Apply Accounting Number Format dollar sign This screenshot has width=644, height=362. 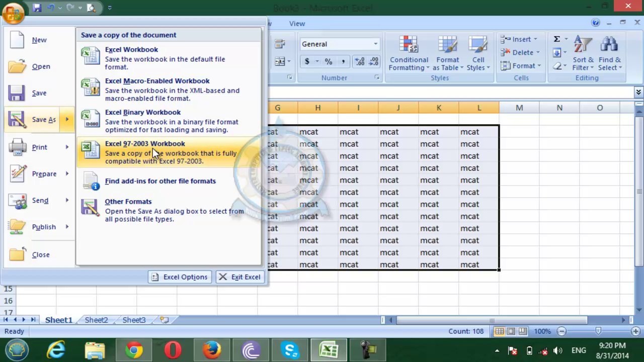pyautogui.click(x=307, y=61)
